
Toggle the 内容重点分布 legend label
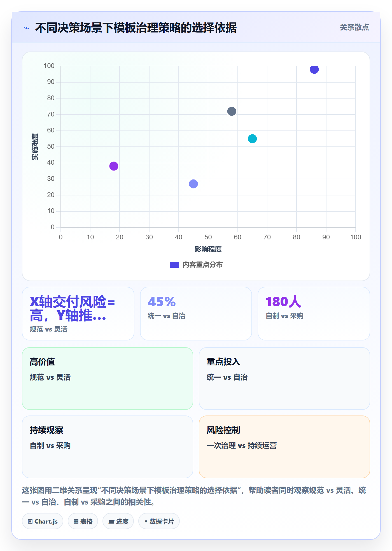[202, 265]
